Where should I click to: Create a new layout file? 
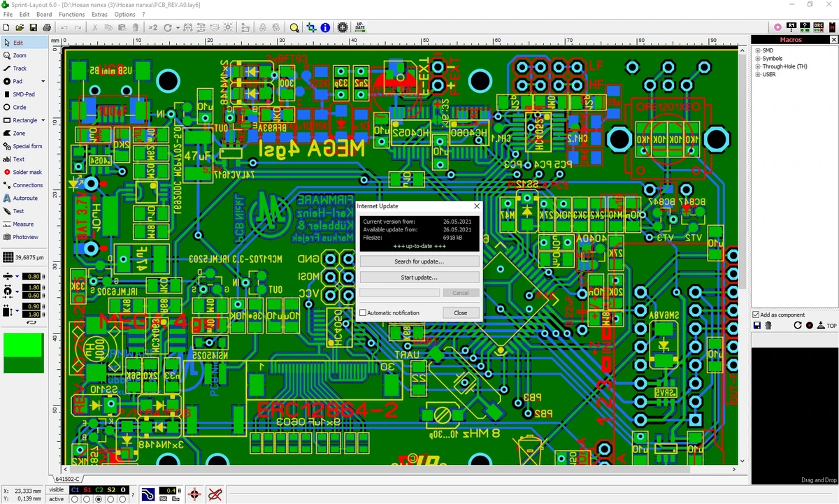[7, 27]
